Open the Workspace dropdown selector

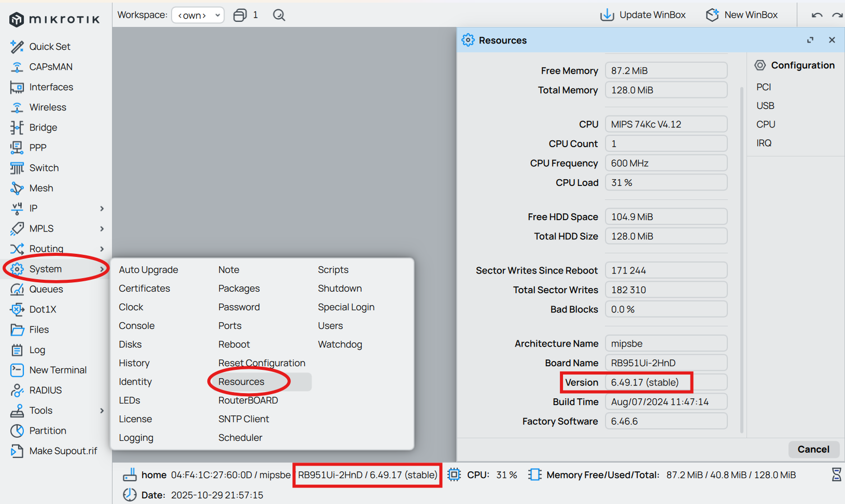coord(198,15)
